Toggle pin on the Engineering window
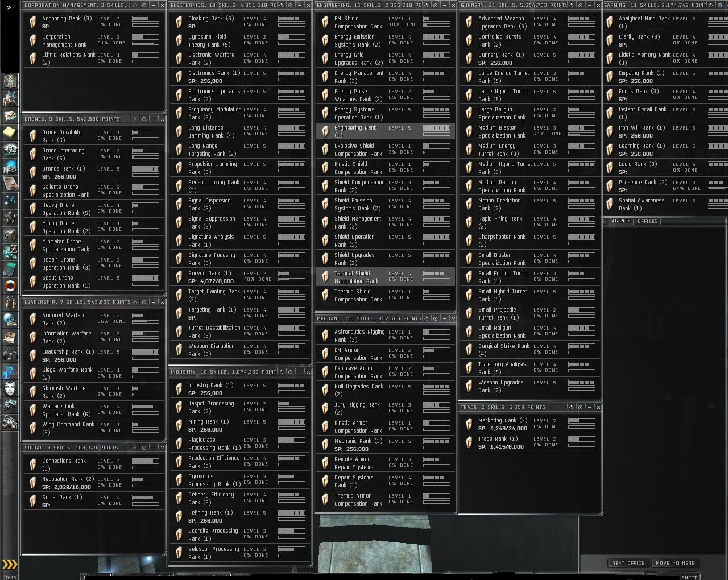The height and width of the screenshot is (580, 728). tap(435, 5)
